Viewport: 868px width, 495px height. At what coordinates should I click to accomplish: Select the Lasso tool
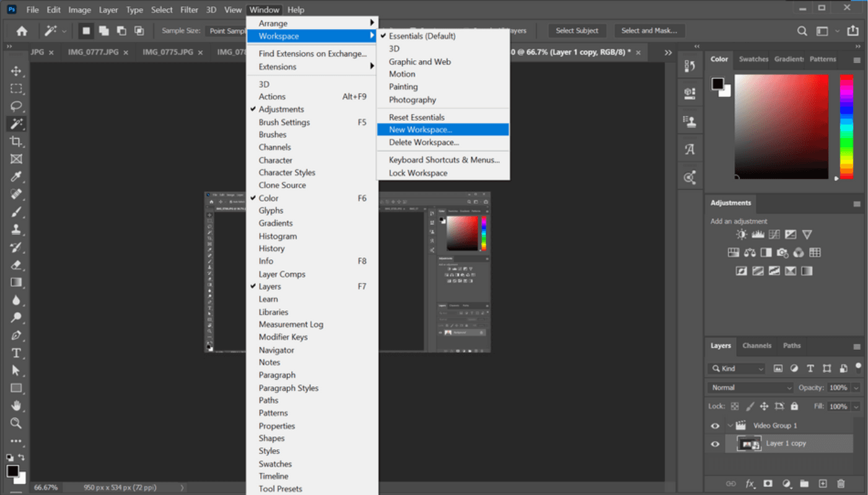(x=16, y=106)
